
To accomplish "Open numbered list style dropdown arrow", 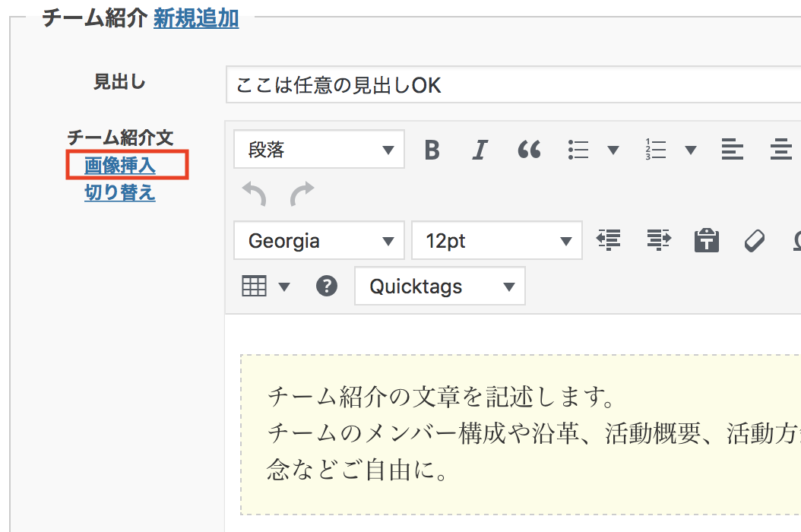I will point(691,150).
